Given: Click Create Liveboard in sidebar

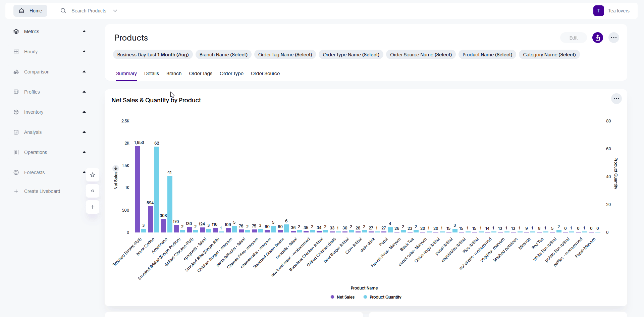Looking at the screenshot, I should 42,191.
